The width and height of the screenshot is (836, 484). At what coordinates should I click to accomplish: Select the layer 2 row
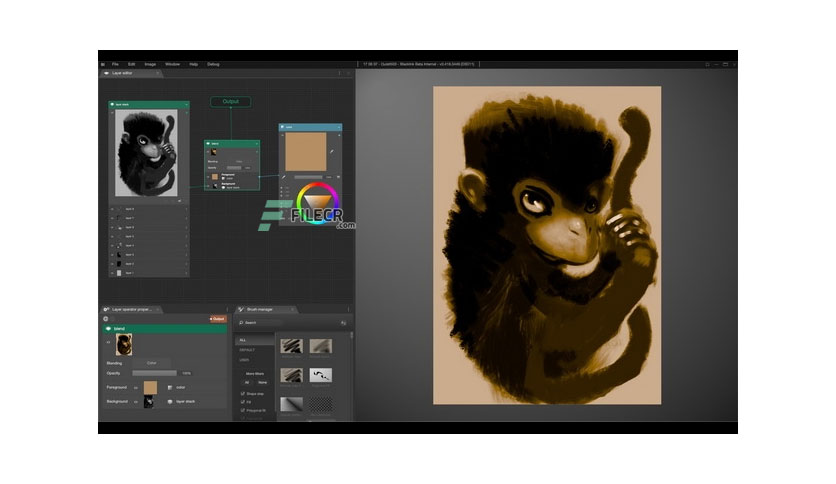coord(149,264)
